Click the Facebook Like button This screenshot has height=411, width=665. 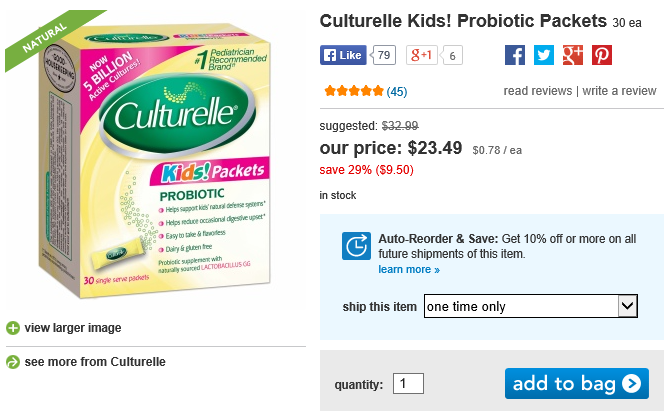pyautogui.click(x=343, y=55)
